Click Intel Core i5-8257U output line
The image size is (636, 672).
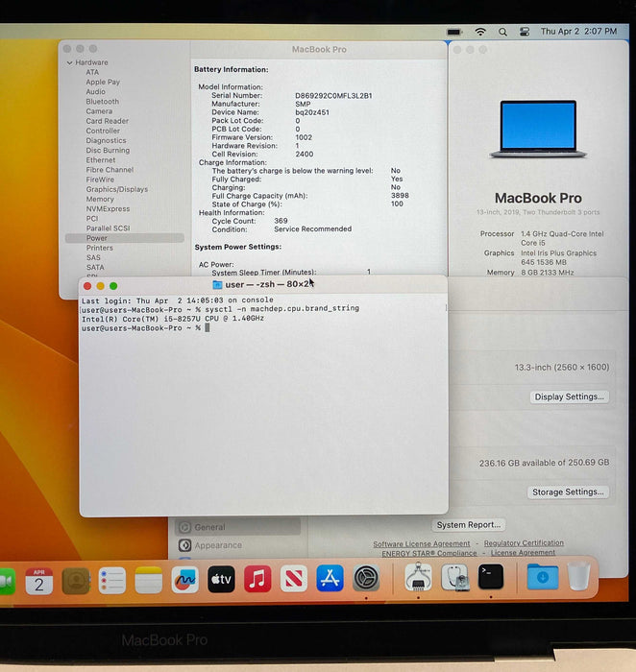173,319
